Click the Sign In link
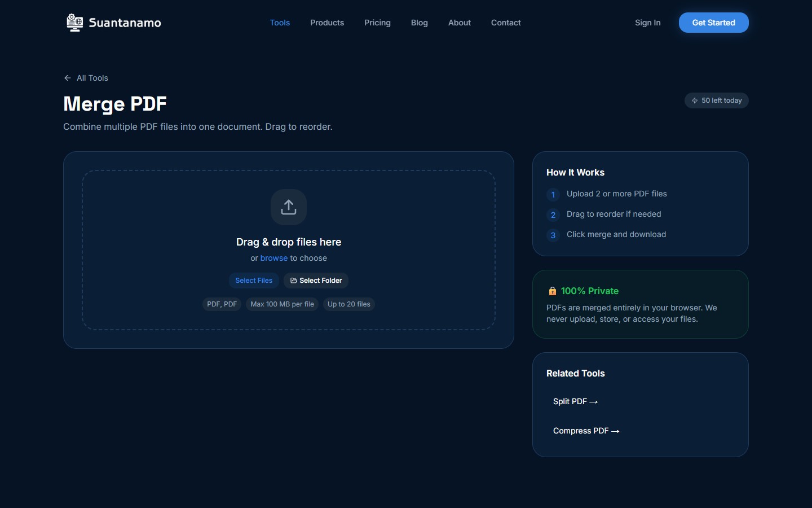812x508 pixels. (x=647, y=23)
